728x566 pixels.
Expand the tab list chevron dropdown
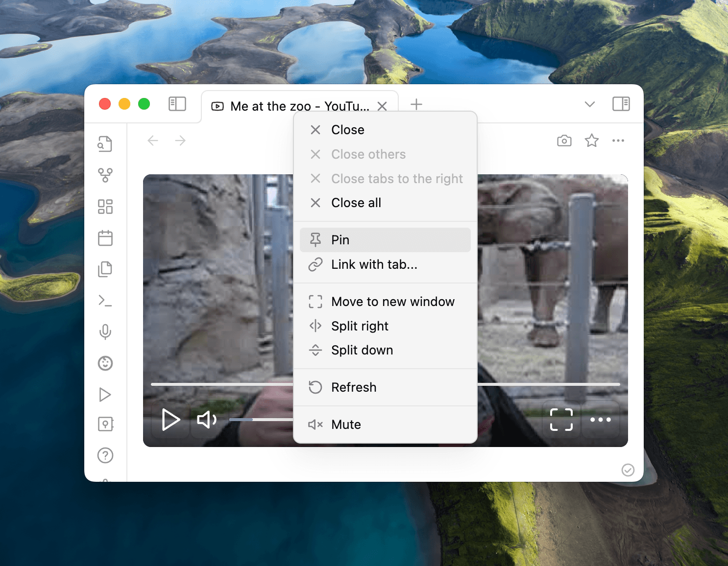(589, 104)
